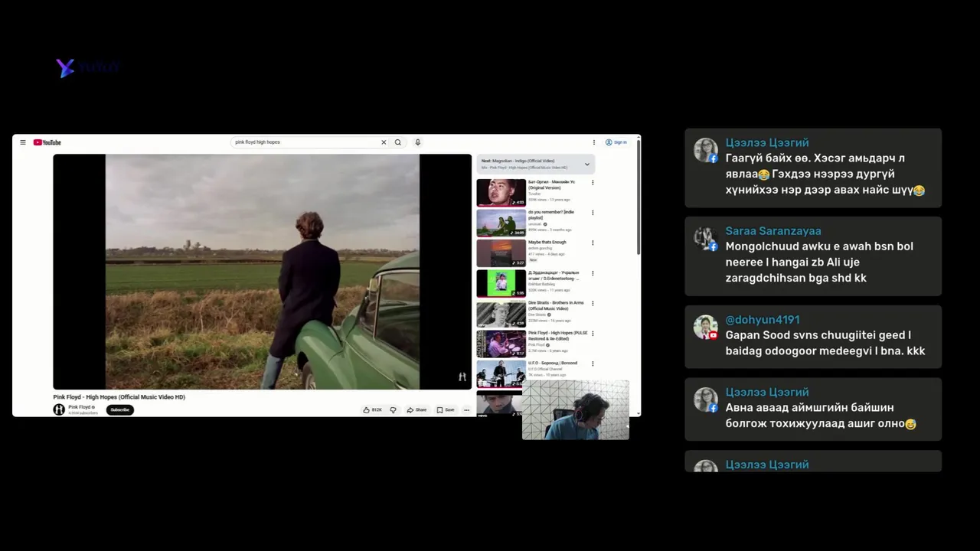Open options for 'do you remember?' video
980x551 pixels.
pyautogui.click(x=593, y=213)
